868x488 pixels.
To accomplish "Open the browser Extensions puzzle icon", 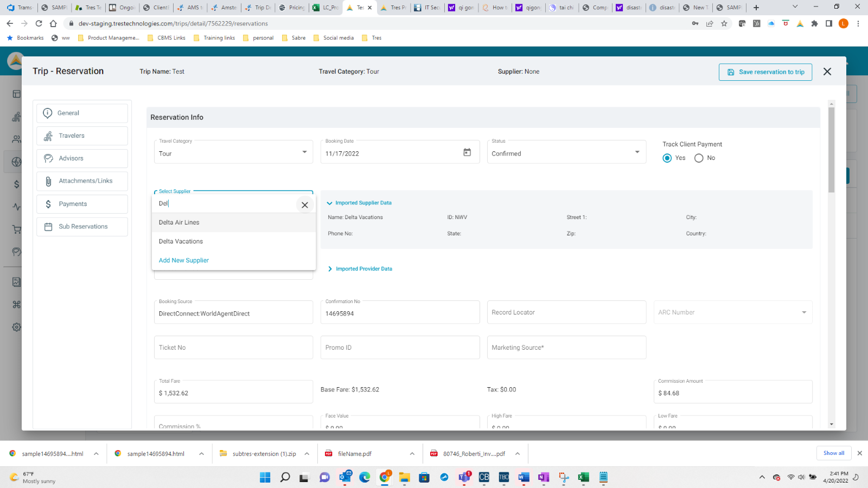I will [x=814, y=23].
